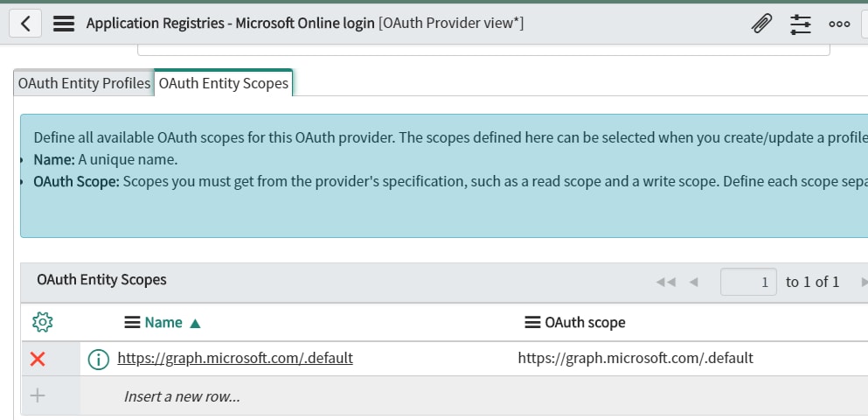The image size is (868, 420).
Task: Click the plus icon to add a row
Action: (x=37, y=395)
